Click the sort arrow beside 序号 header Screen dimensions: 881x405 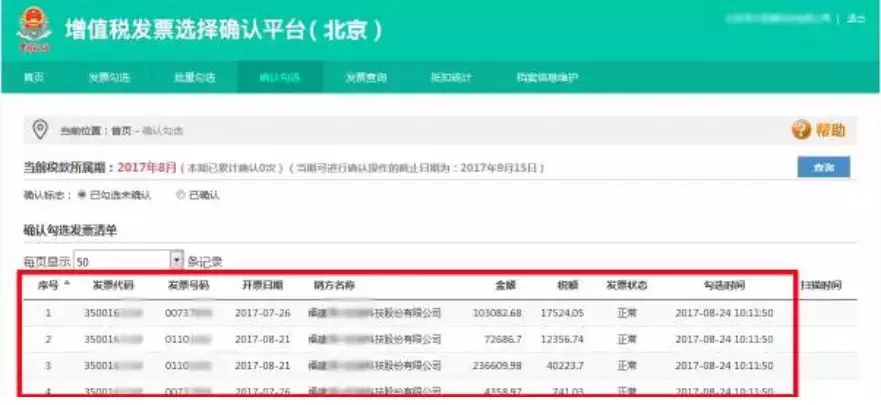click(67, 284)
